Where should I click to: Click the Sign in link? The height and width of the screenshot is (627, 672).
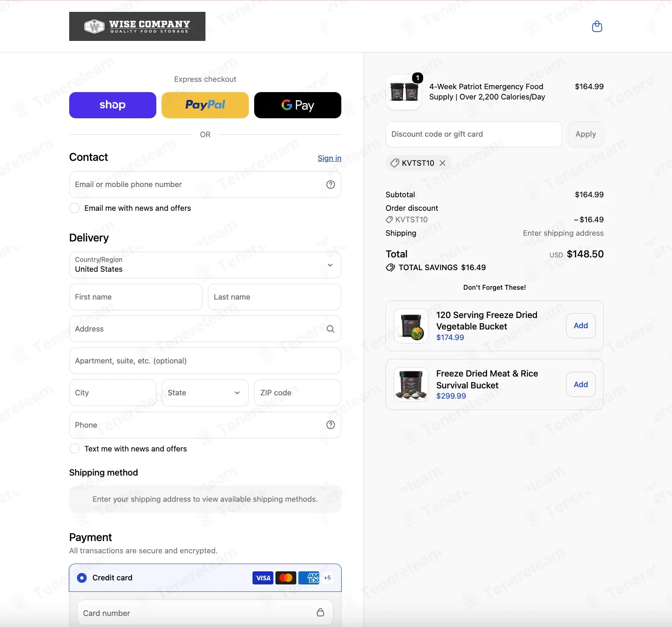329,158
